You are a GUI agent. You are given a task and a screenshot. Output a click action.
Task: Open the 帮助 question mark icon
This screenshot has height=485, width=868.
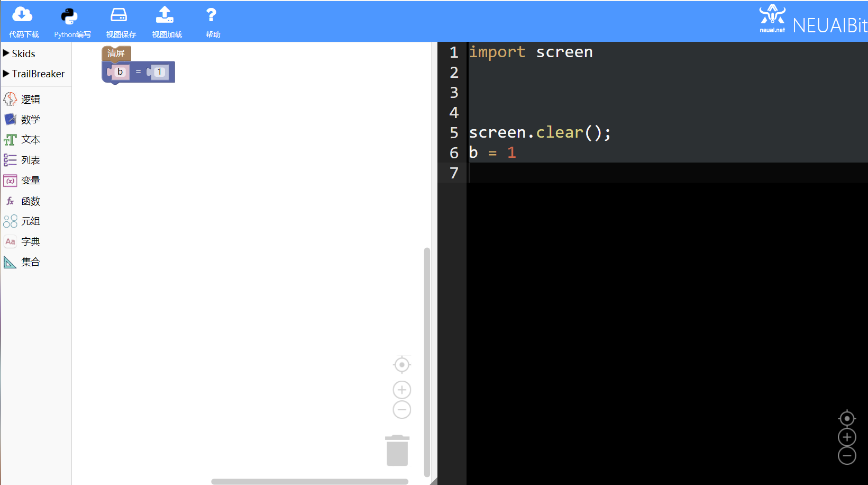(x=211, y=15)
